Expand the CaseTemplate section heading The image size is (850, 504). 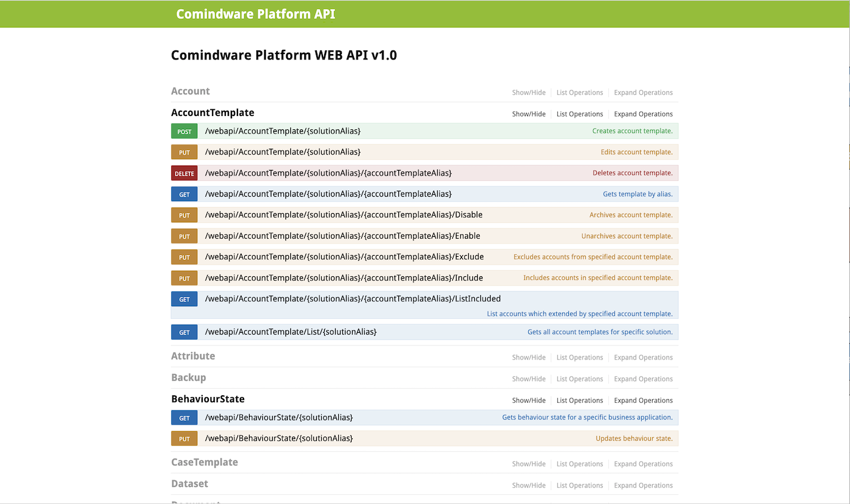[x=204, y=462]
